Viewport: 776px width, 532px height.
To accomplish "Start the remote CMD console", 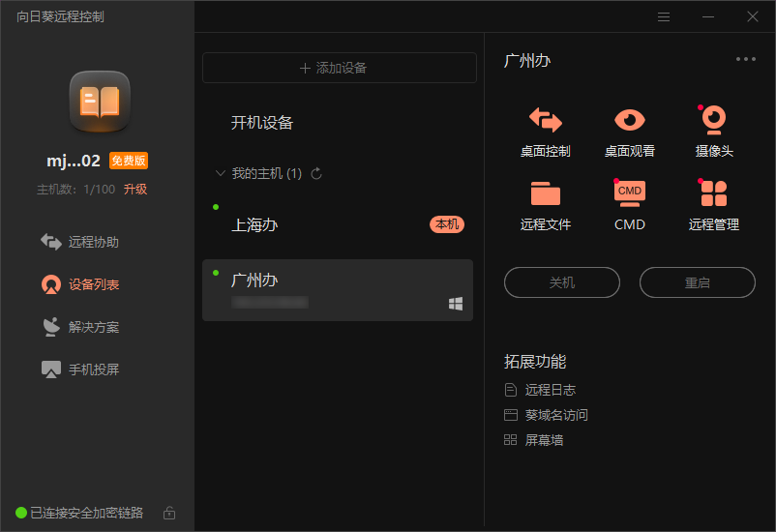I will 629,204.
